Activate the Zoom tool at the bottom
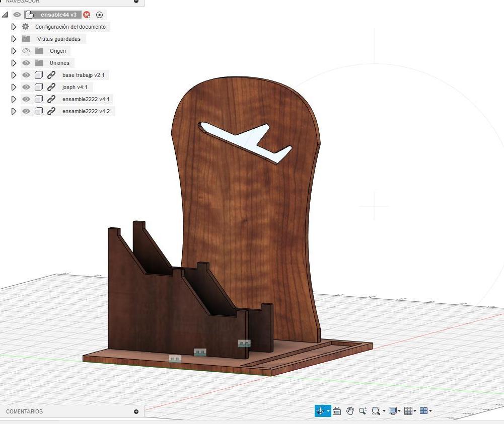 (x=363, y=411)
